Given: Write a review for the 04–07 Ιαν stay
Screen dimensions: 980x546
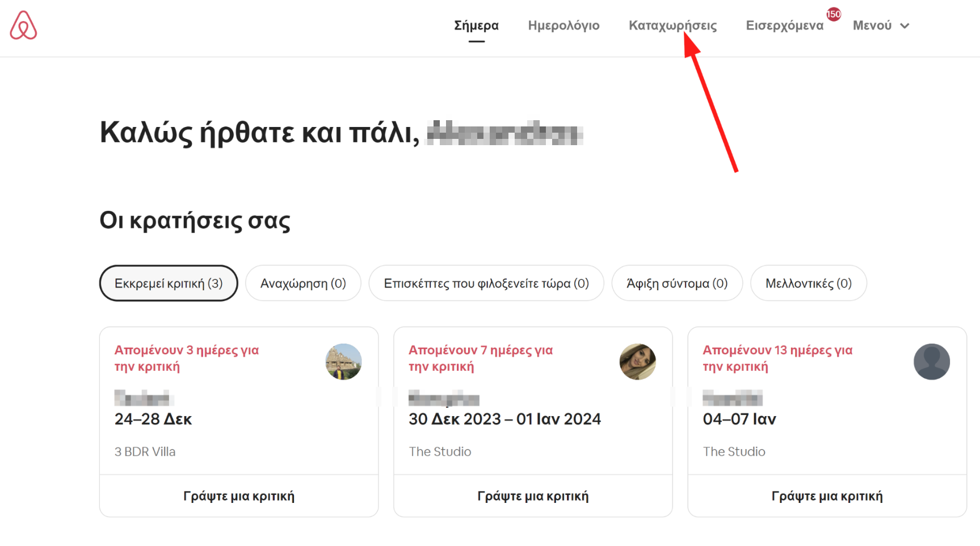Looking at the screenshot, I should 827,496.
